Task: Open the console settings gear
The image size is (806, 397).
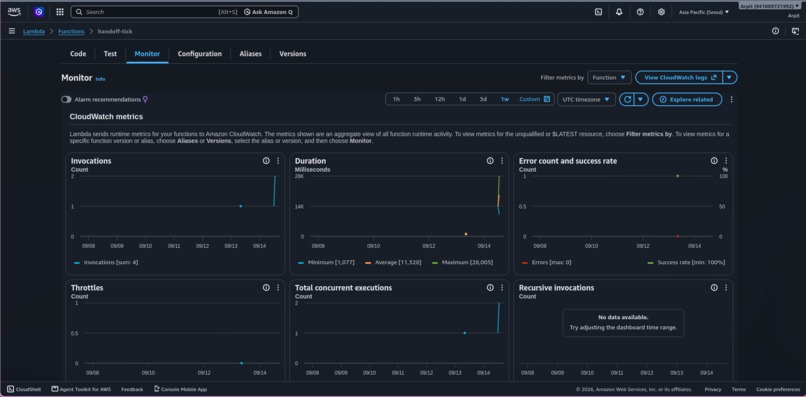Action: (661, 12)
